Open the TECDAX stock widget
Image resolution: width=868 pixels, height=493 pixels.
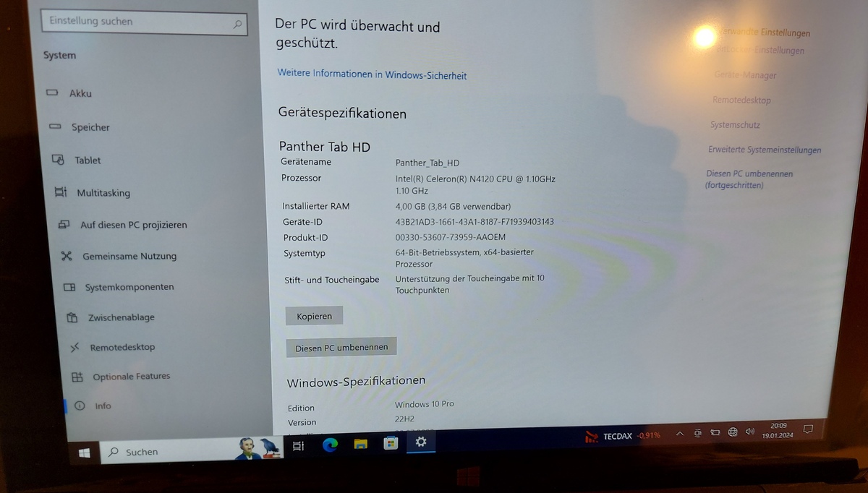click(x=622, y=436)
